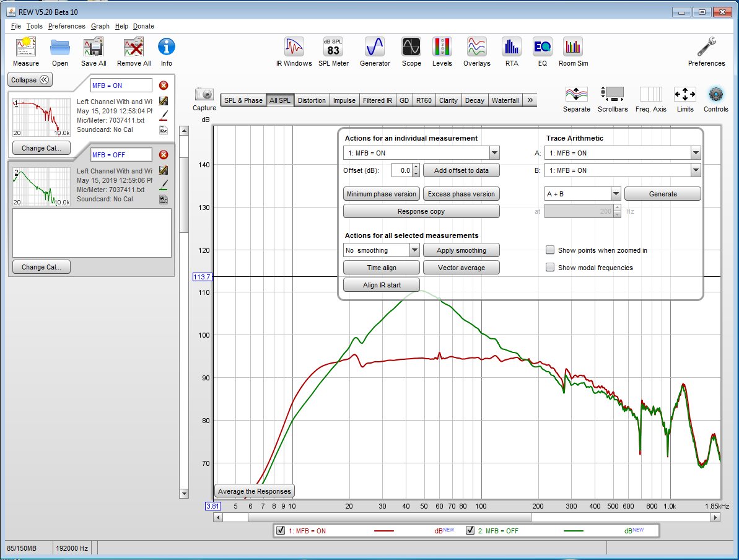Open Trace Arithmetic B dropdown
The image size is (739, 560).
point(623,170)
